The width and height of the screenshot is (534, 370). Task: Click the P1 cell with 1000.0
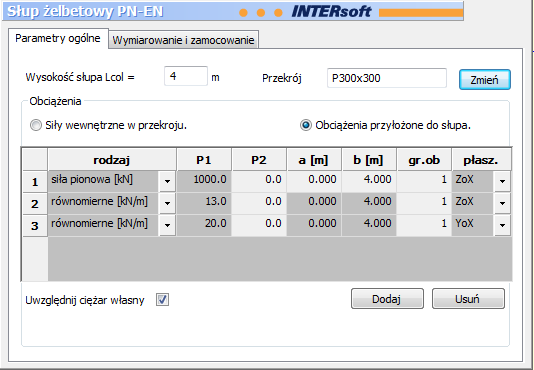[x=204, y=181]
